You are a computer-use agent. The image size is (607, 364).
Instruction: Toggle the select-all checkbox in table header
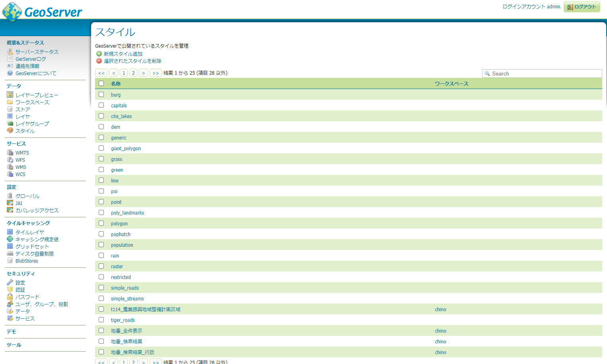coord(101,83)
